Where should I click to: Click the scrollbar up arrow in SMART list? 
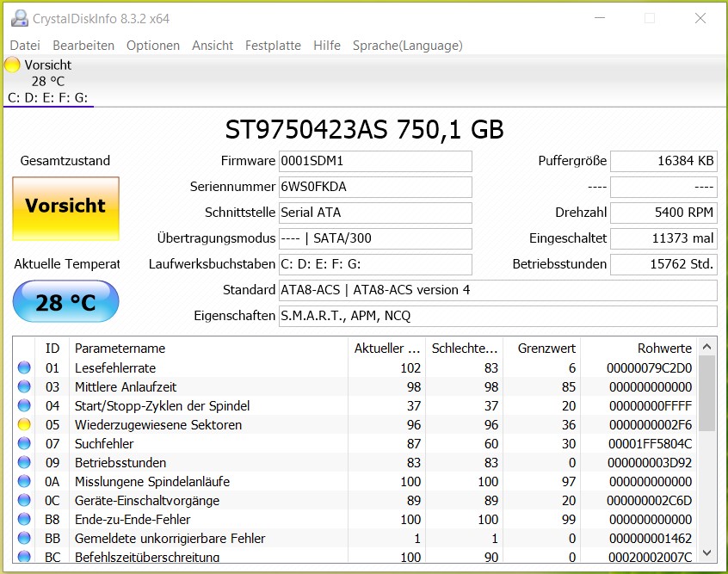click(x=706, y=347)
